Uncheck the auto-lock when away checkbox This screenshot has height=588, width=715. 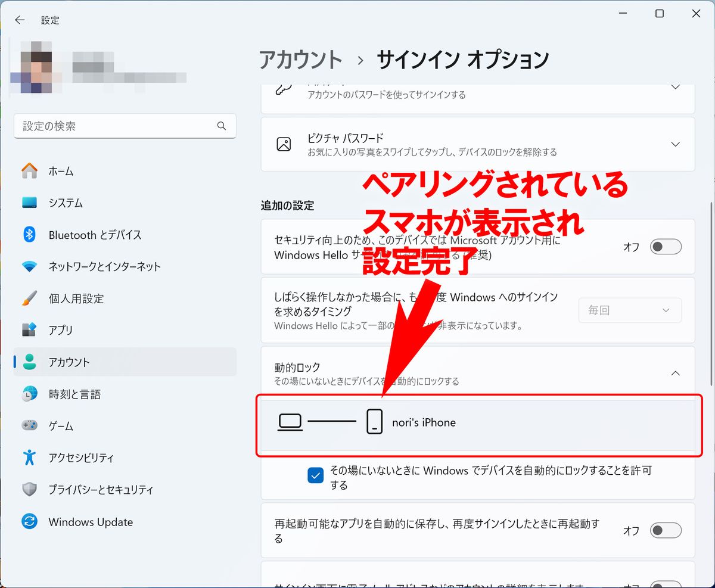tap(316, 475)
